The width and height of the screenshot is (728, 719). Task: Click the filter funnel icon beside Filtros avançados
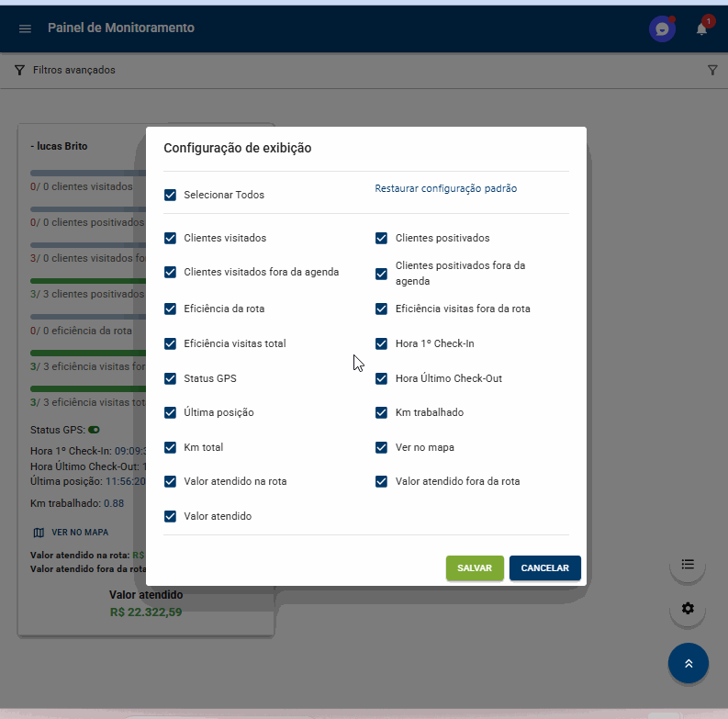click(x=19, y=70)
